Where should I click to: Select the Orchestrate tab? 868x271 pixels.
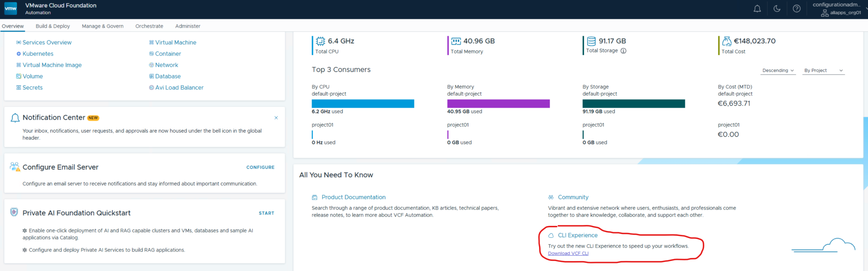pyautogui.click(x=149, y=26)
